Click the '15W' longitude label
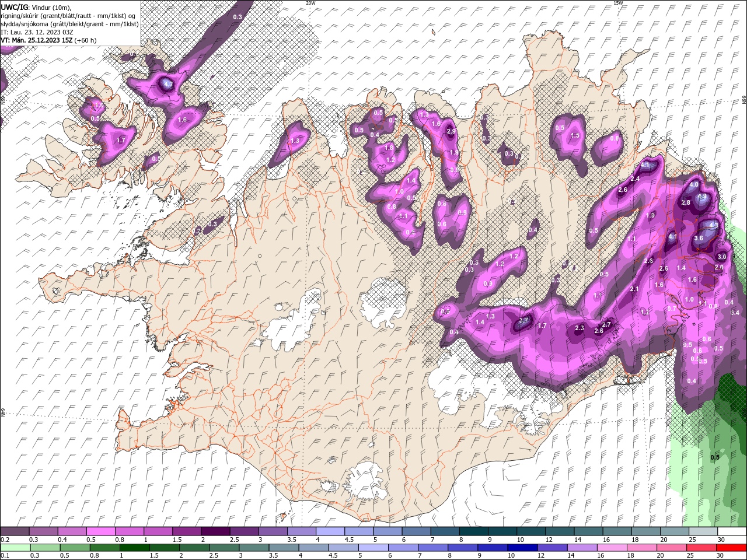Viewport: 747px width, 560px height. [618, 3]
